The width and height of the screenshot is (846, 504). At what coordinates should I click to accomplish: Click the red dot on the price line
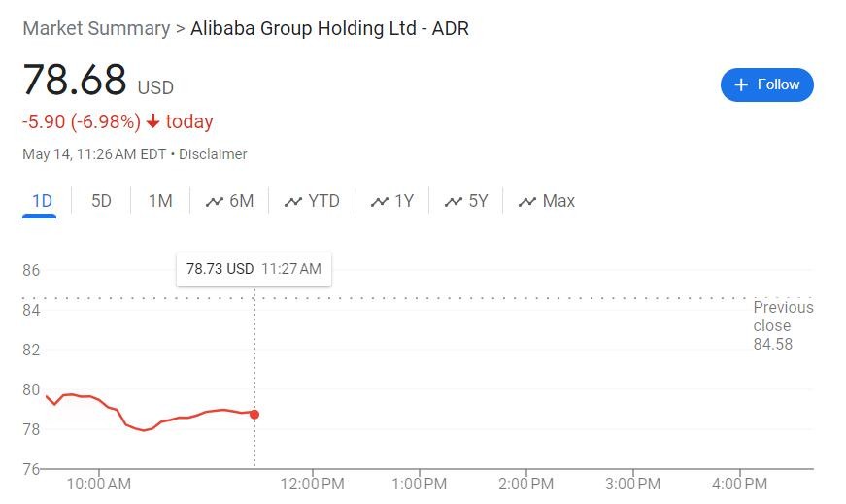click(x=254, y=414)
